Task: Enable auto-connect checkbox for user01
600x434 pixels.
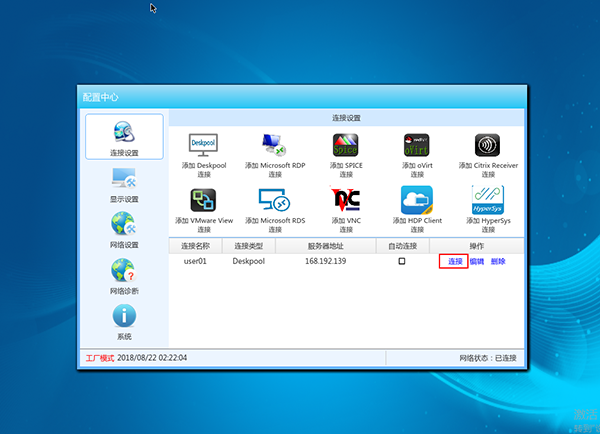Action: point(402,261)
